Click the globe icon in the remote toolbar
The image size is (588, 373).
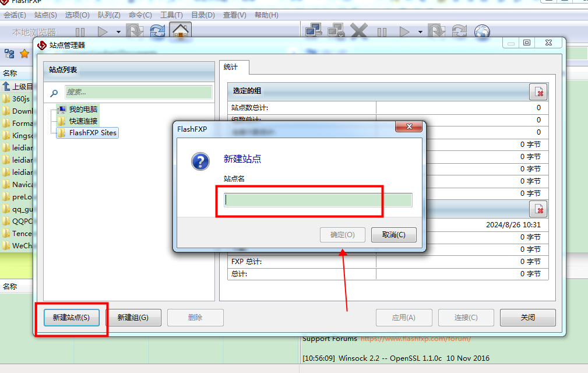(x=482, y=32)
